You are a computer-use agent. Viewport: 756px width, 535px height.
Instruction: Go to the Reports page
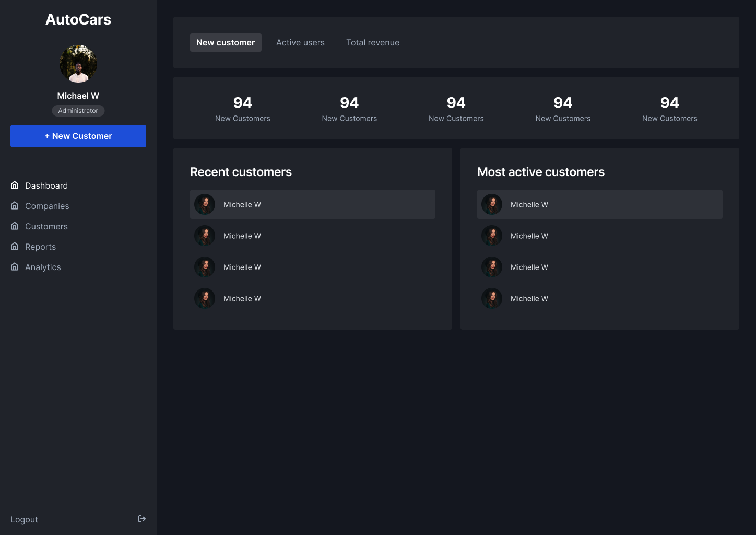point(40,247)
